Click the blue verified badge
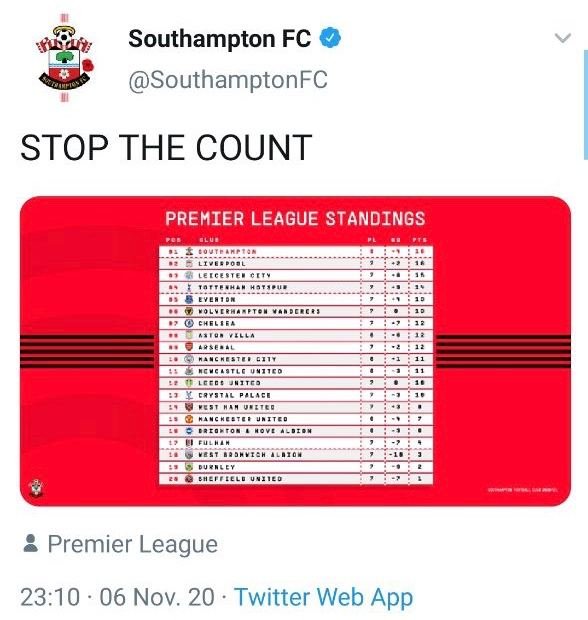The width and height of the screenshot is (588, 620). [x=330, y=38]
